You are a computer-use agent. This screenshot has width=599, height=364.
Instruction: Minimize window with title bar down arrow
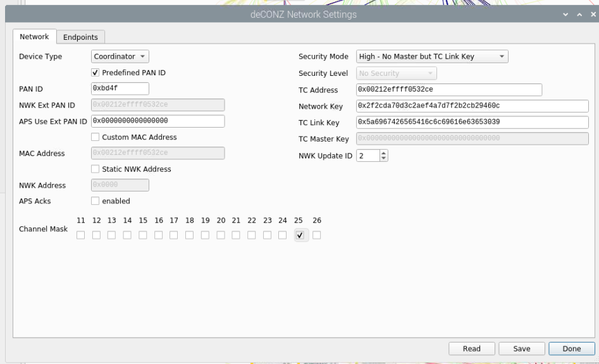pyautogui.click(x=565, y=15)
